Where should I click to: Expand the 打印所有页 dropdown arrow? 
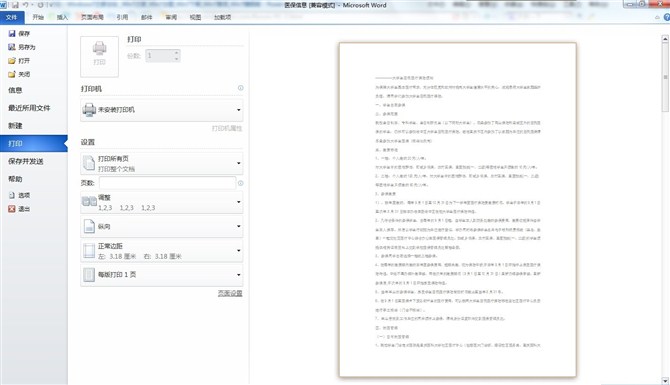(238, 163)
